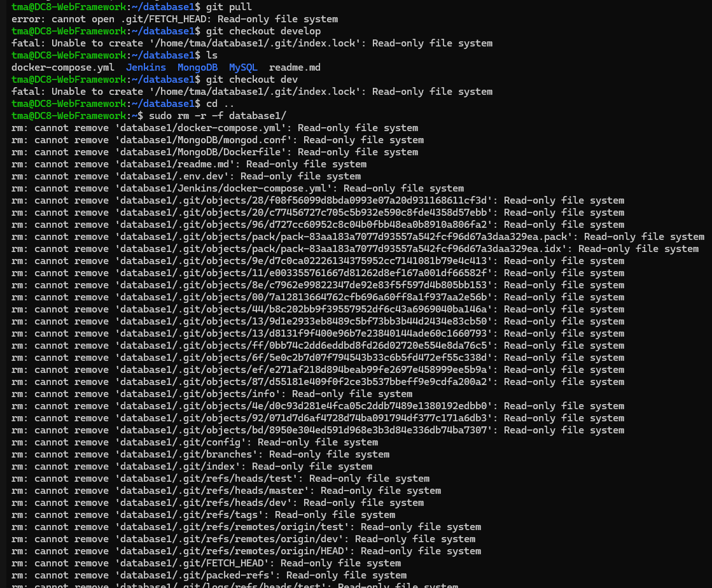Screen dimensions: 712x588
Task: Click 'database1/.git/branches' path
Action: (x=186, y=454)
